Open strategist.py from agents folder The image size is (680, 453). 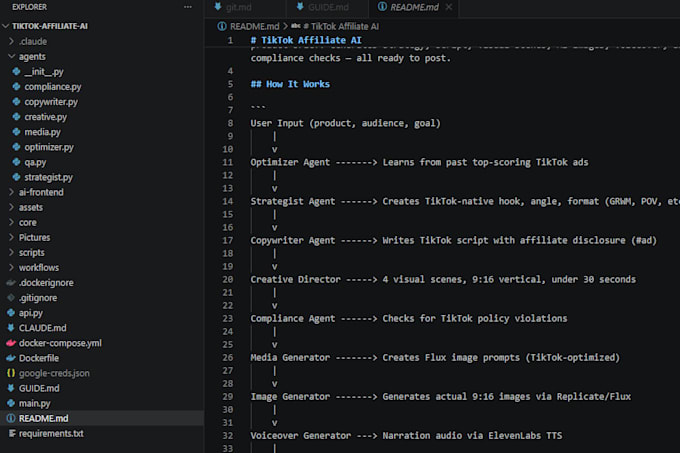(x=49, y=177)
